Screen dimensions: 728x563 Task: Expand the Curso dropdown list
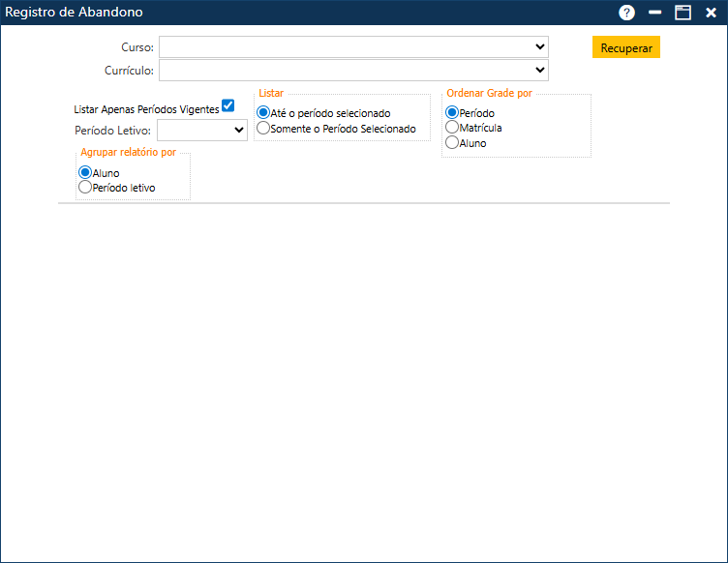pyautogui.click(x=539, y=46)
